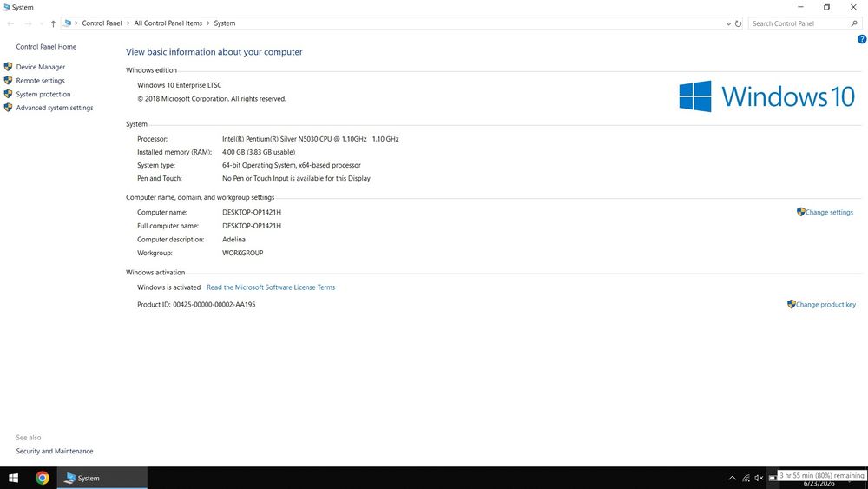Click the Search Control Panel field
This screenshot has height=489, width=868.
tap(799, 23)
